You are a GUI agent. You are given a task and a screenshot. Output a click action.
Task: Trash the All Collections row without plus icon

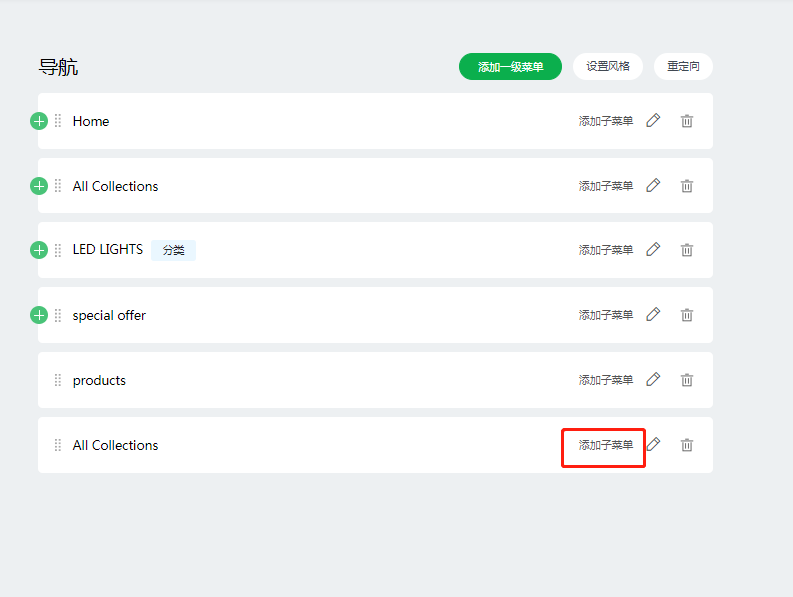tap(686, 445)
